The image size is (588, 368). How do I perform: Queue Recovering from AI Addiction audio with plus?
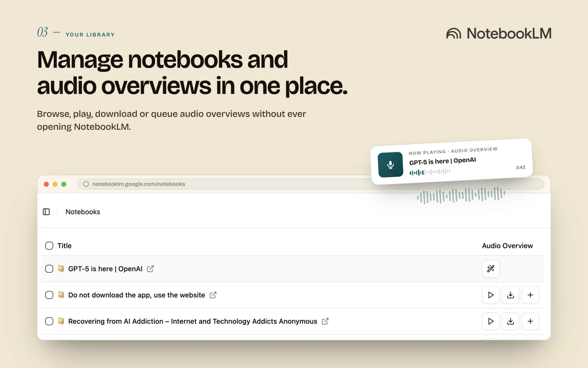[530, 321]
